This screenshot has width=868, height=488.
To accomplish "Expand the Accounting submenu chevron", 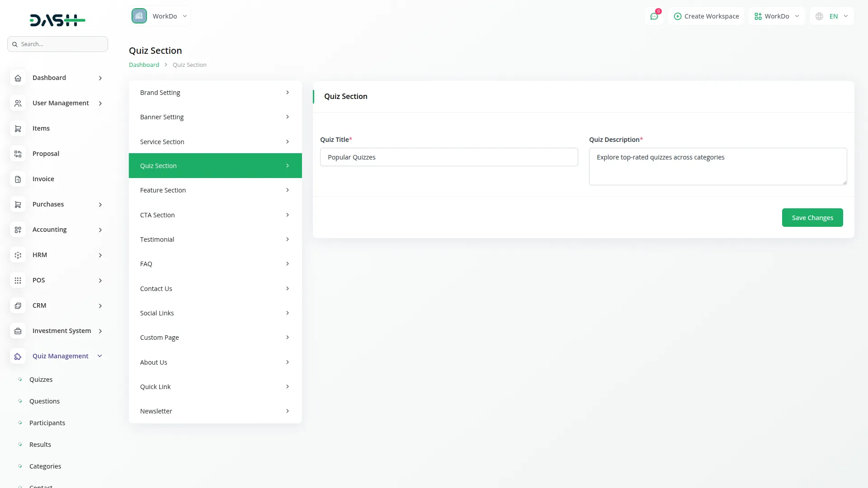I will [x=100, y=230].
